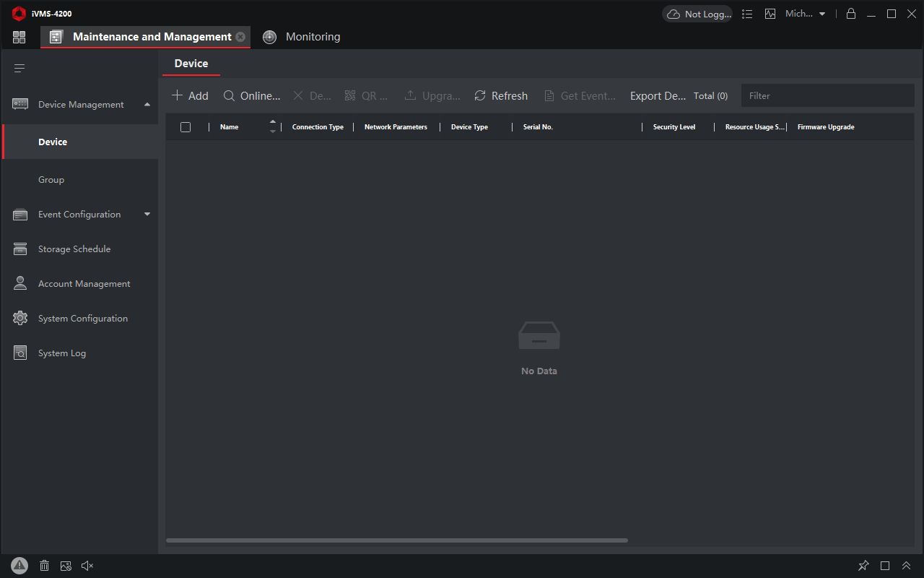Expand the Mich... user dropdown
The width and height of the screenshot is (924, 578).
coord(805,14)
